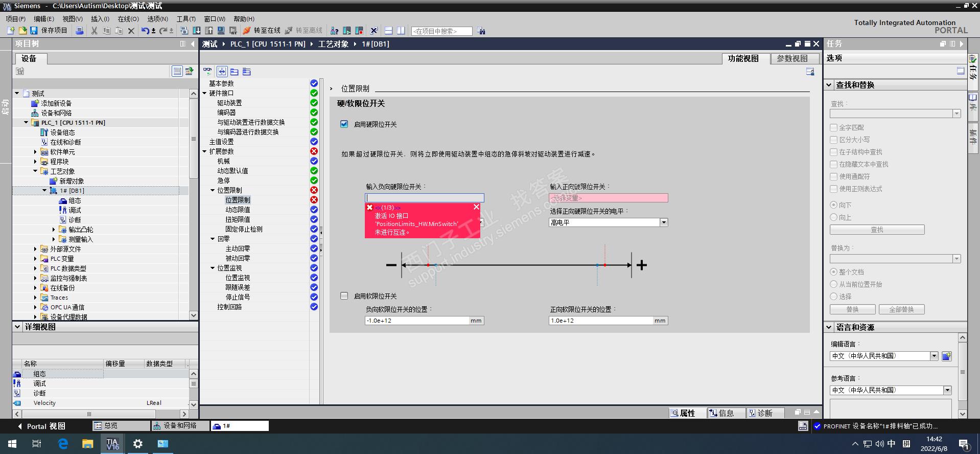Click the print icon in toolbar
The width and height of the screenshot is (980, 454).
point(80,31)
